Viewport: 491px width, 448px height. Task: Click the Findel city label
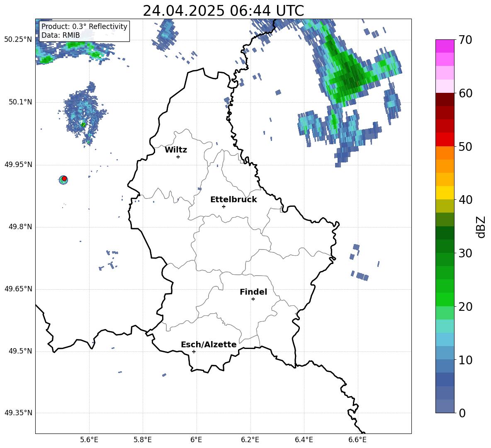tap(253, 292)
